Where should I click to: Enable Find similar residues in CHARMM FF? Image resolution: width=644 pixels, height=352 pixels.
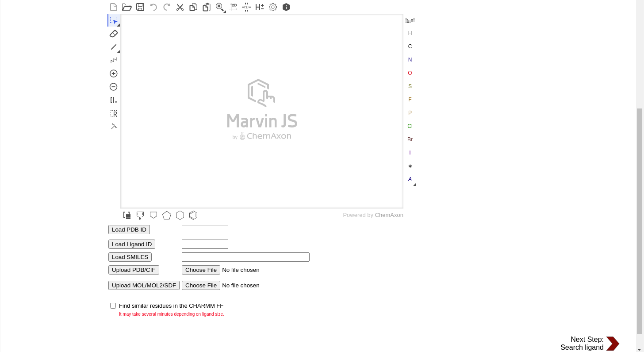point(113,306)
